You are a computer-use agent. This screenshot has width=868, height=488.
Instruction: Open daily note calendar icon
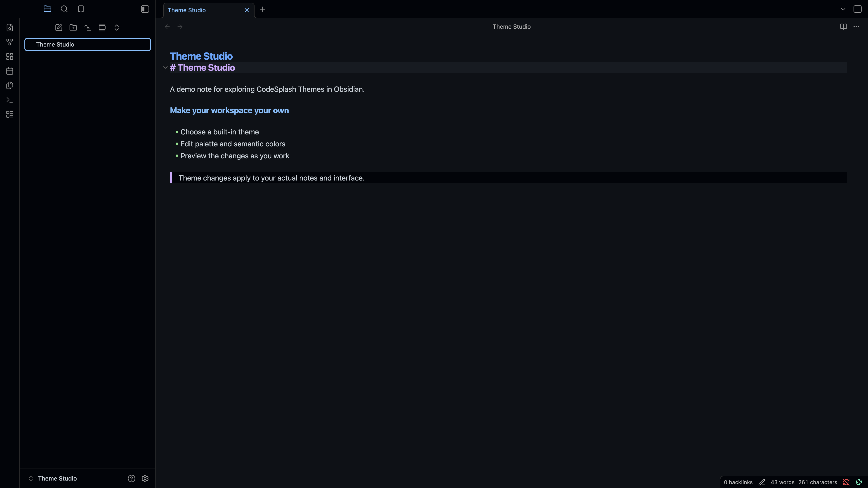coord(10,71)
